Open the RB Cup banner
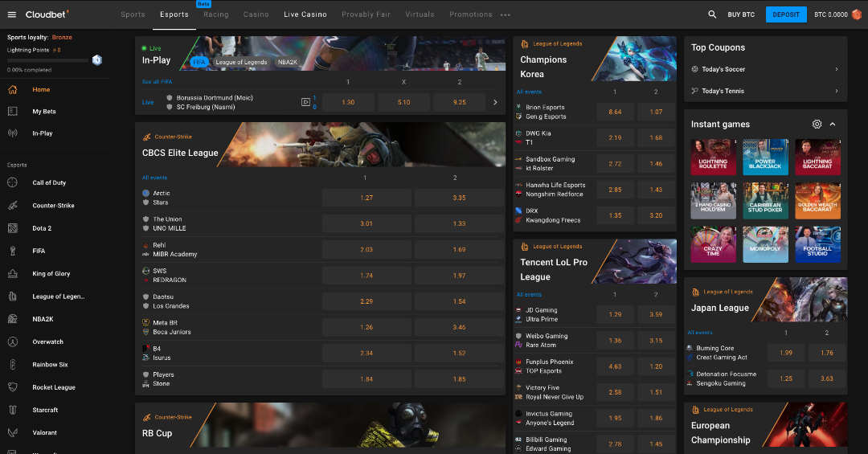 [x=320, y=425]
